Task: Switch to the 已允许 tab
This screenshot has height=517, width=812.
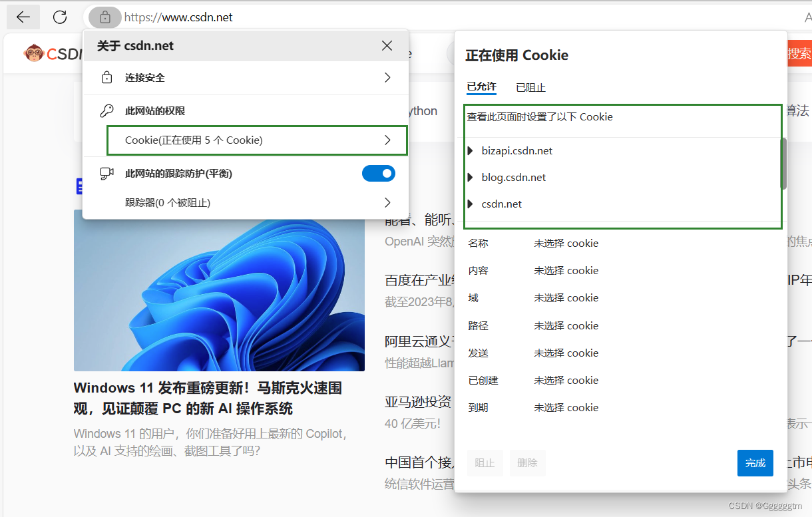Action: (x=481, y=87)
